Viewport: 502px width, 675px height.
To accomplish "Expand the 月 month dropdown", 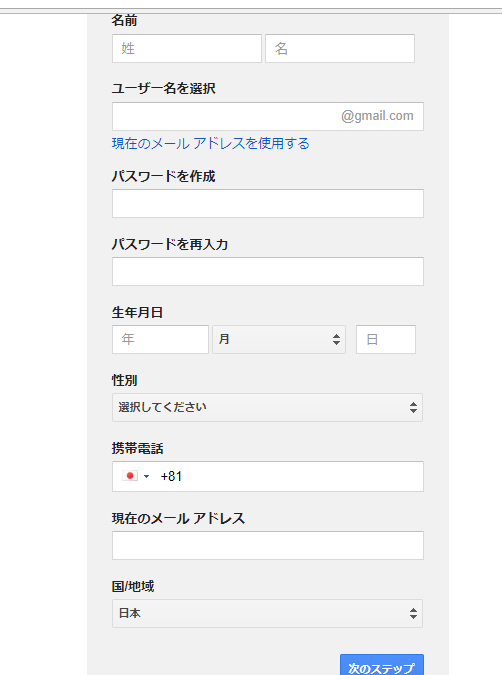I will (x=279, y=339).
